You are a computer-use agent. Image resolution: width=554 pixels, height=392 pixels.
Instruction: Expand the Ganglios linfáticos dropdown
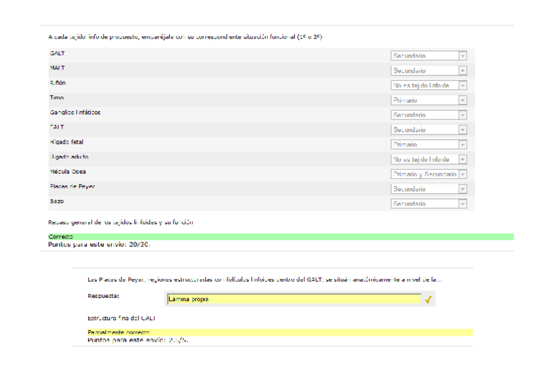[x=429, y=115]
